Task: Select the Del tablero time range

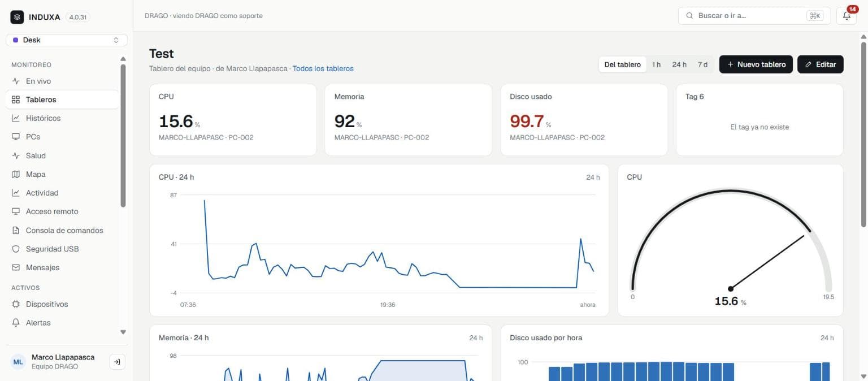Action: pos(623,64)
